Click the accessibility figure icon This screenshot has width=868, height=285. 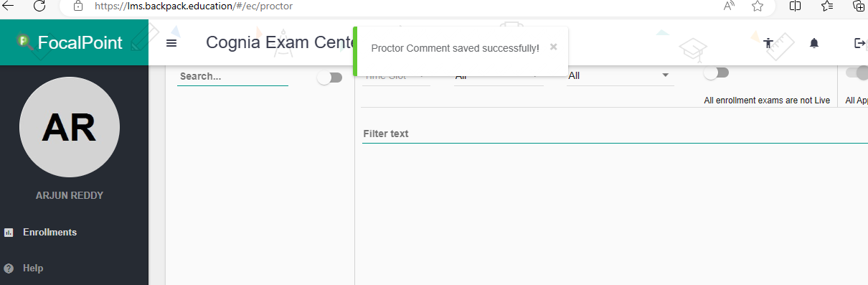[768, 43]
